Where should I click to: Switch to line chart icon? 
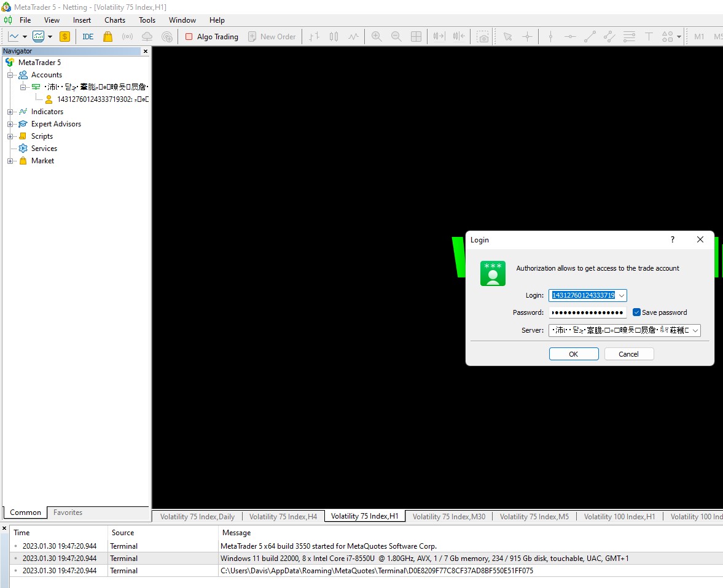click(x=353, y=36)
